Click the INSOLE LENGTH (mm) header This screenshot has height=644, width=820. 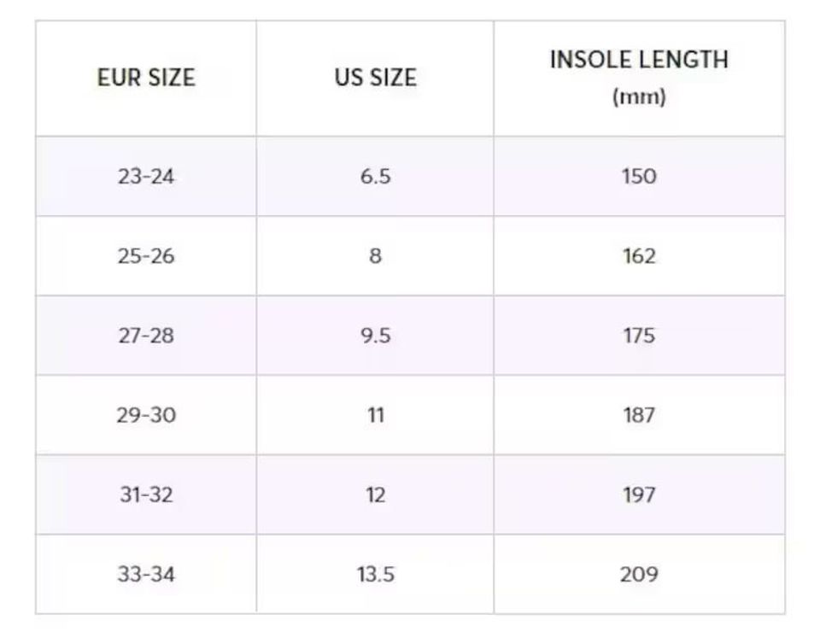639,77
